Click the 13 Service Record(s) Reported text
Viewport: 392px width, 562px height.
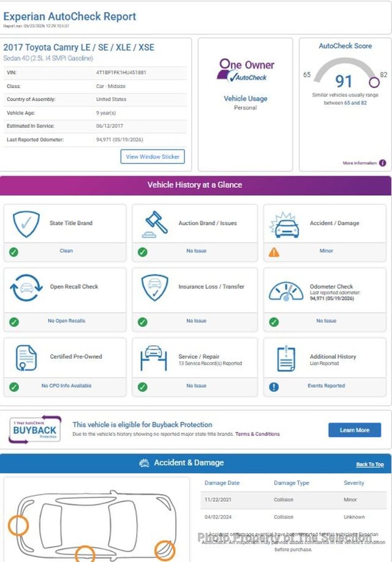210,364
